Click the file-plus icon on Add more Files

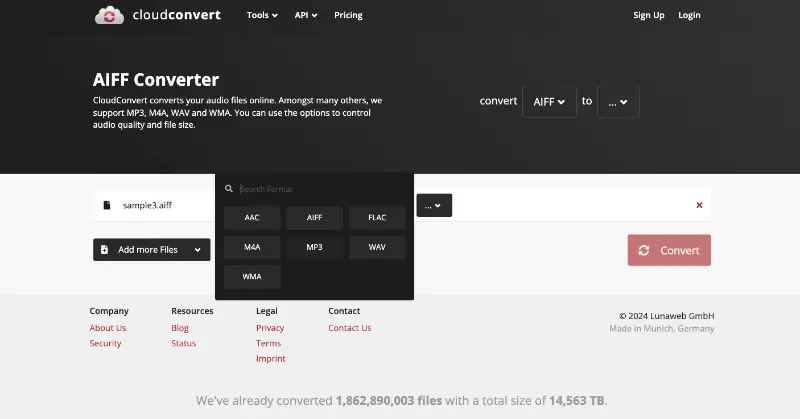point(105,250)
